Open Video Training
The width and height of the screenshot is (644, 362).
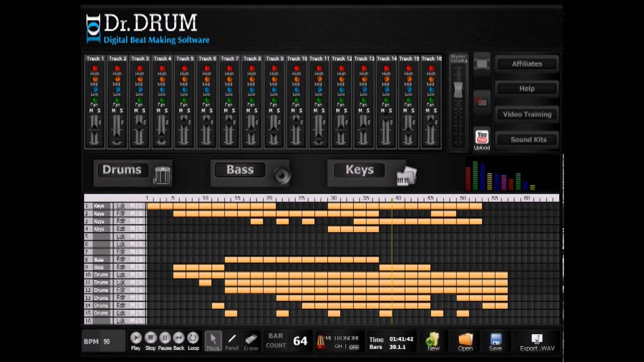[527, 114]
